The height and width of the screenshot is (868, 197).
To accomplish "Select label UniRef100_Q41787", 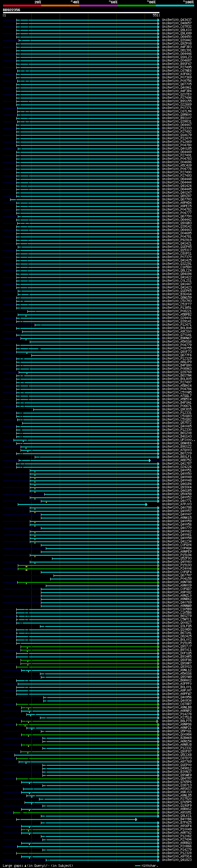I will (176, 464).
